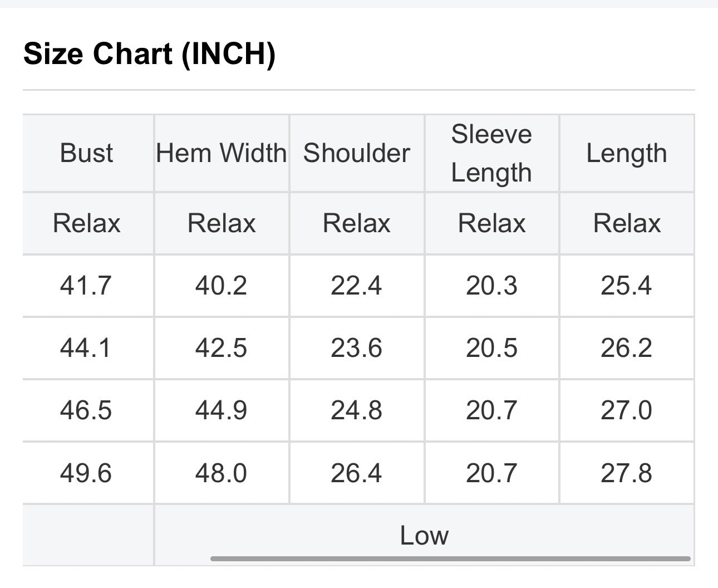Screen dimensions: 718x588
Task: Click the hem width value 48.0
Action: click(x=222, y=473)
